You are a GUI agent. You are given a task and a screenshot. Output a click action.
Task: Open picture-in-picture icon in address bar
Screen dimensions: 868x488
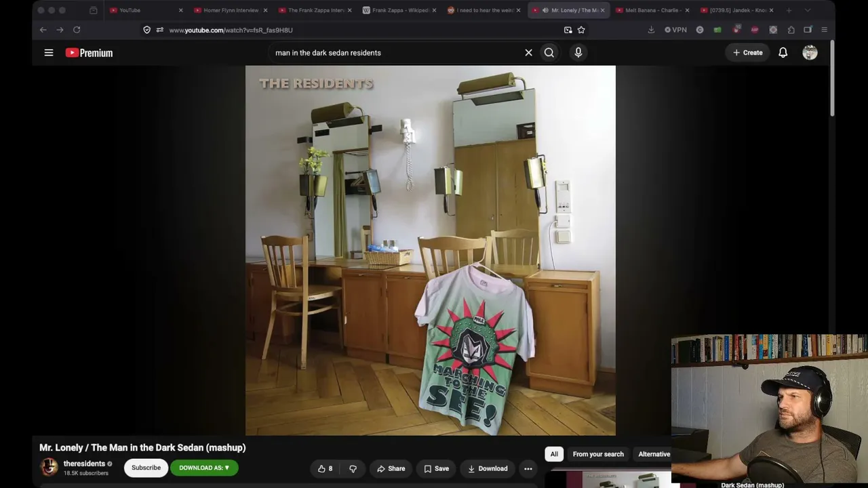[568, 30]
